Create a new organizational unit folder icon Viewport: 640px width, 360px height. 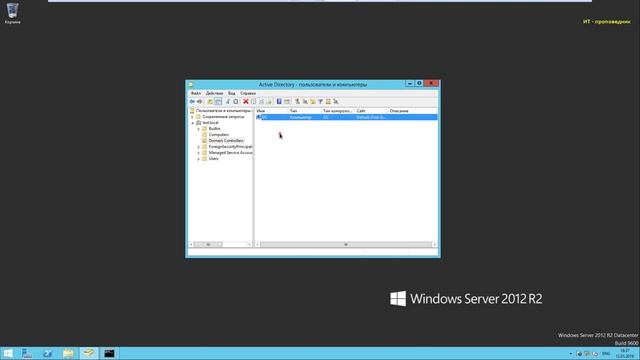coord(313,101)
